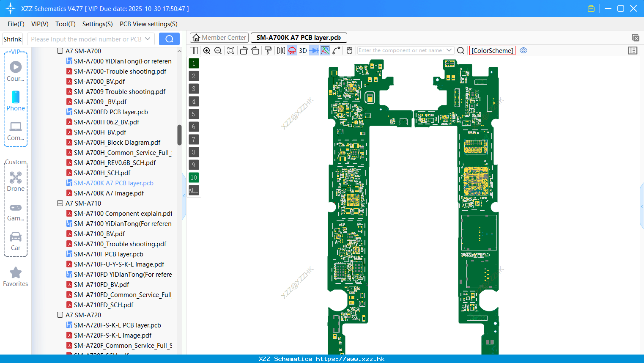Open the VIP(V) menu
The image size is (644, 363).
[40, 24]
